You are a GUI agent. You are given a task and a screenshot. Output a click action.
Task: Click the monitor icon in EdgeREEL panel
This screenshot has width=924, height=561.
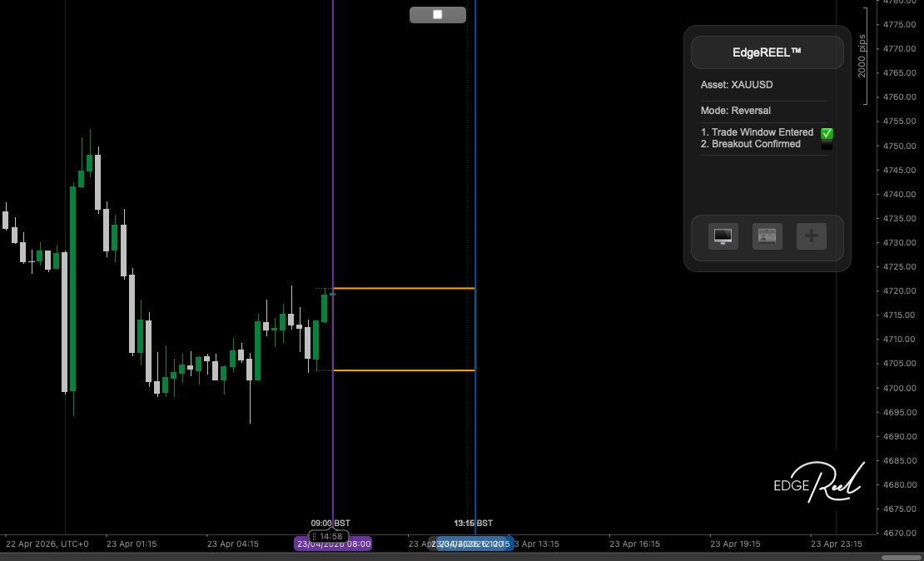(x=723, y=236)
